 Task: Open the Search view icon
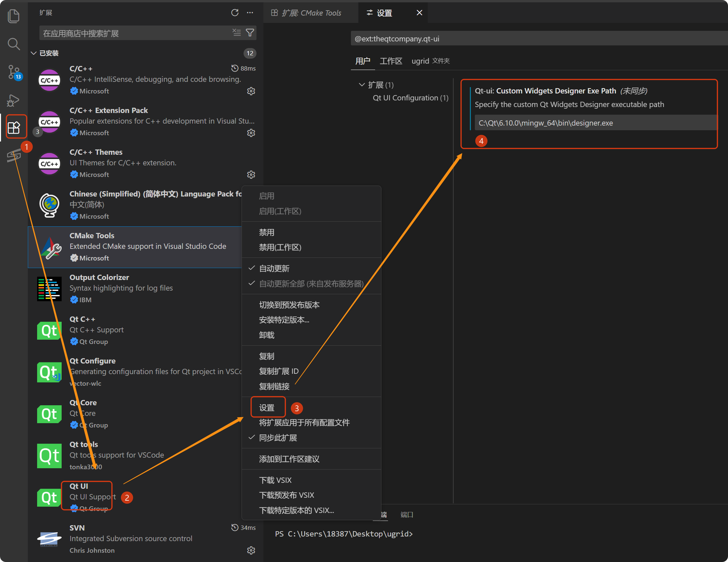click(13, 44)
